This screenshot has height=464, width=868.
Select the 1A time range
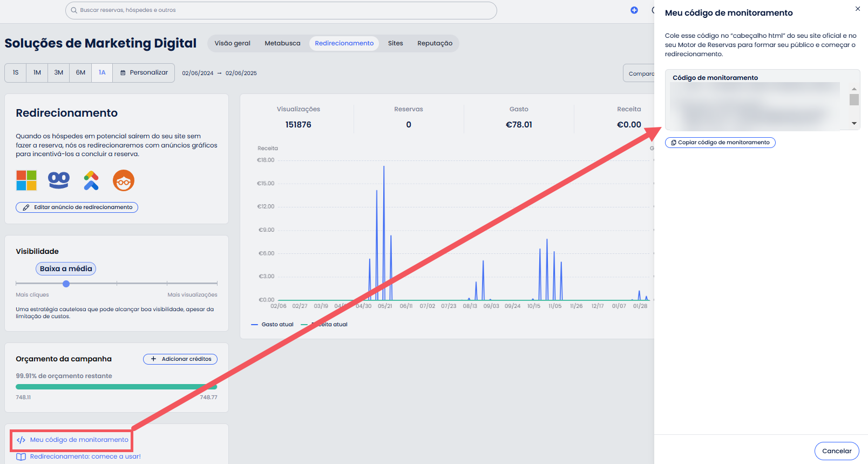102,72
